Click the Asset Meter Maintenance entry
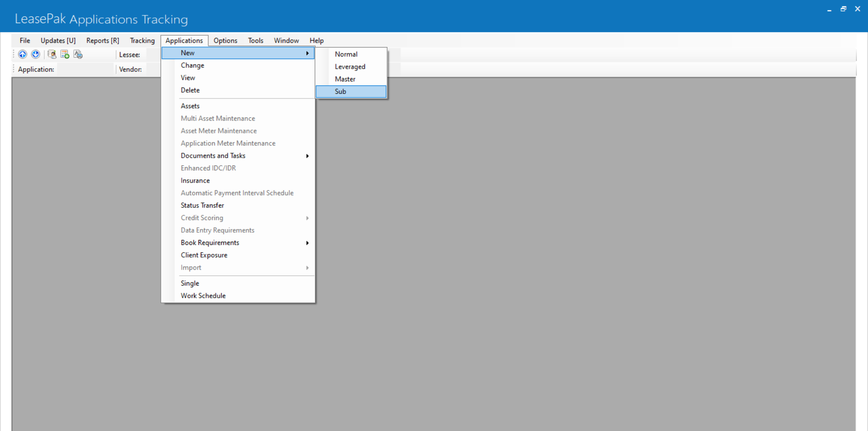The image size is (868, 431). pos(238,131)
